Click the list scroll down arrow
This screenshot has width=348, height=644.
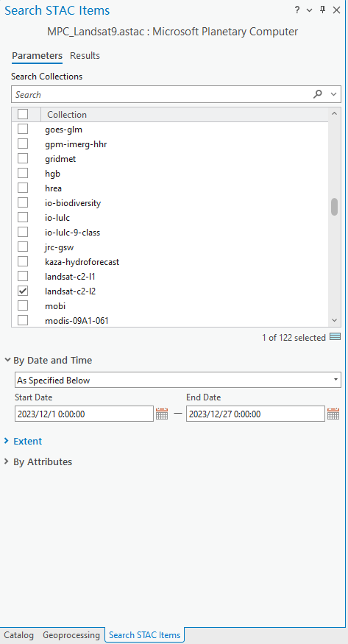[x=334, y=320]
